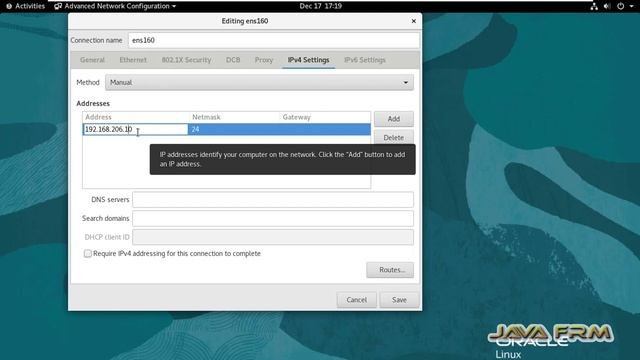640x360 pixels.
Task: Click the Address column header
Action: click(136, 117)
